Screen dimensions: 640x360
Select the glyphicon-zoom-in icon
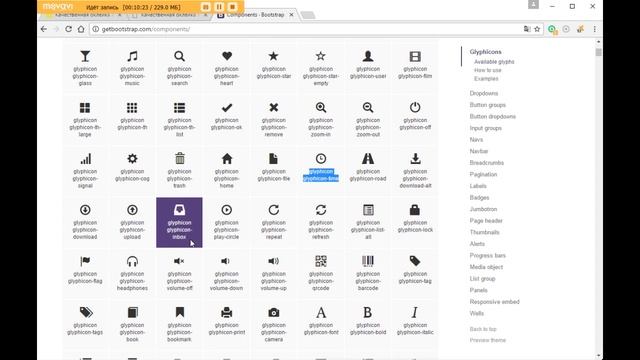point(321,107)
